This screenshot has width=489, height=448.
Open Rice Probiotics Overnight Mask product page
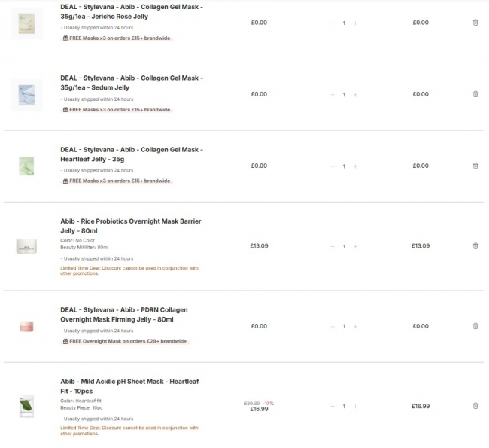coord(130,226)
